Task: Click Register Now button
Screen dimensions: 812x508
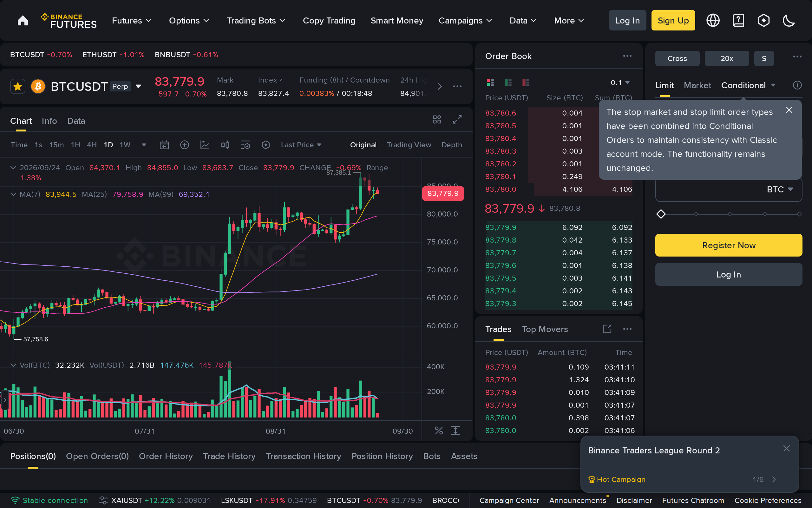Action: (729, 245)
